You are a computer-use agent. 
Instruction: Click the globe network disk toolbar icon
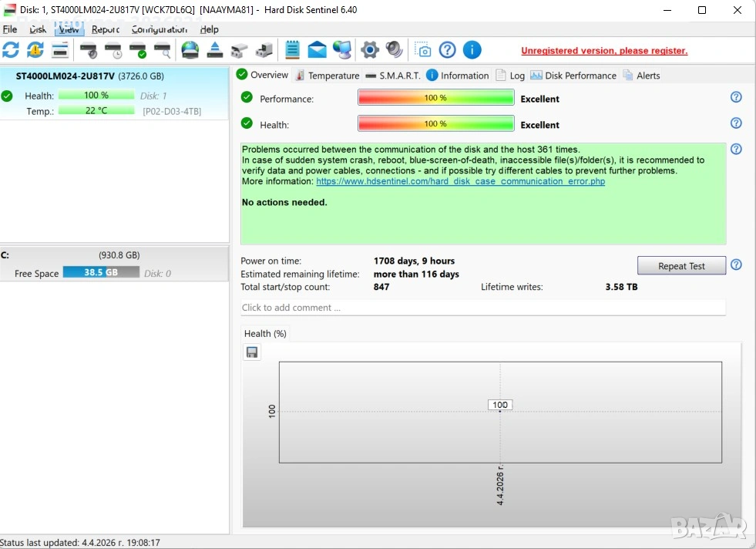190,50
